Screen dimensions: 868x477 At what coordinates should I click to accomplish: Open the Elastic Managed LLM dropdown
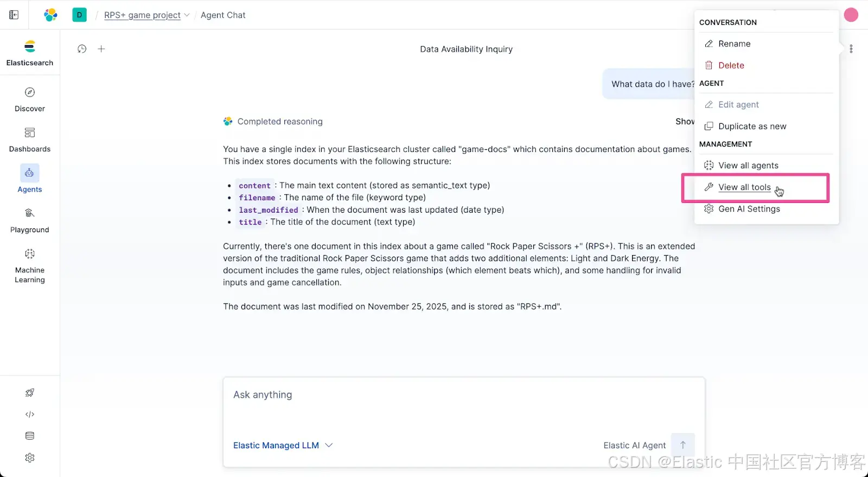pyautogui.click(x=283, y=446)
